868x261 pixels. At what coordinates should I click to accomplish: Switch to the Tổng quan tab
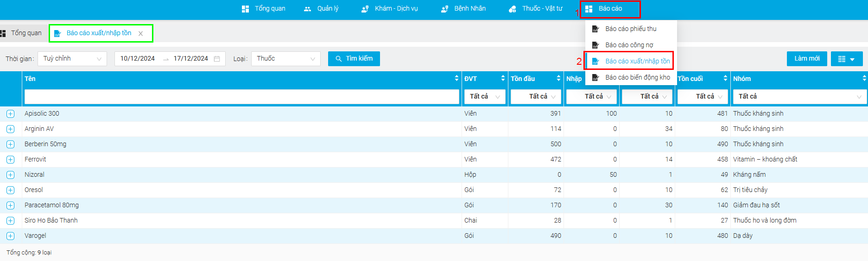[21, 33]
